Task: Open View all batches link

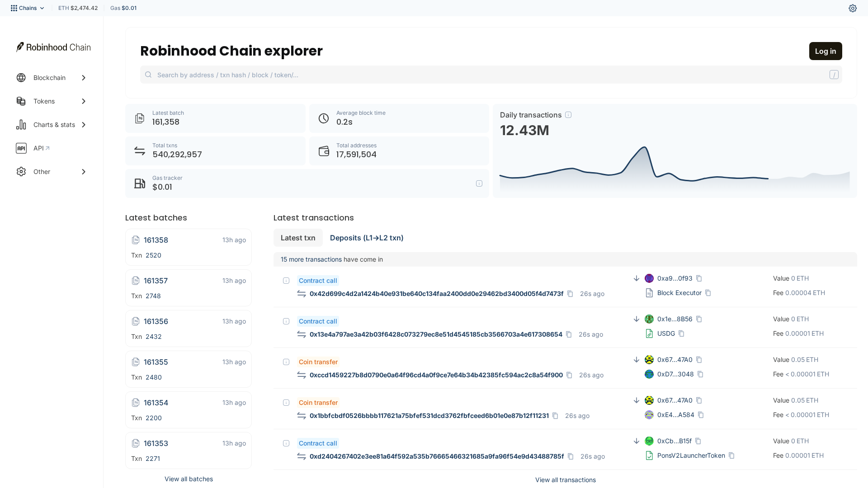Action: [189, 479]
